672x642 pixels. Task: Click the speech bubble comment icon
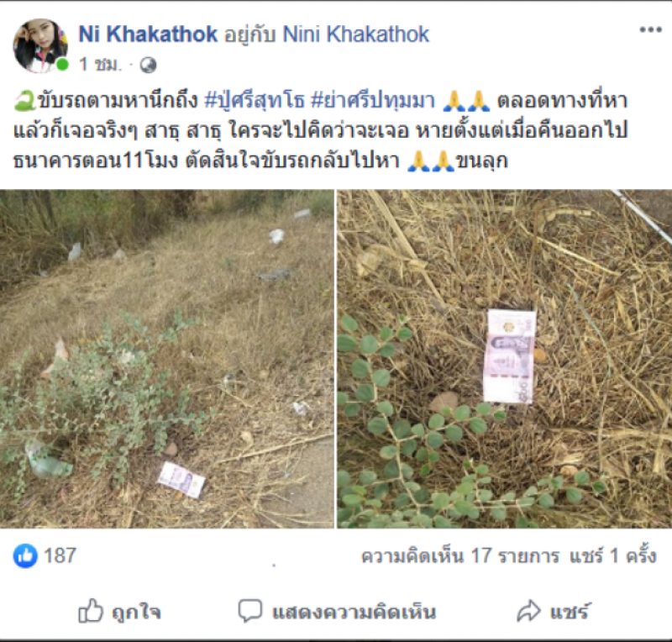click(249, 611)
